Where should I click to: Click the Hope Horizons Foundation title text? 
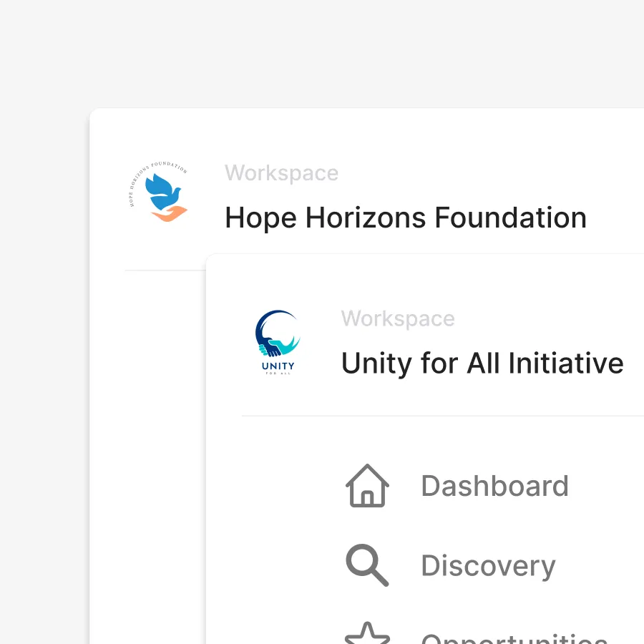coord(405,217)
